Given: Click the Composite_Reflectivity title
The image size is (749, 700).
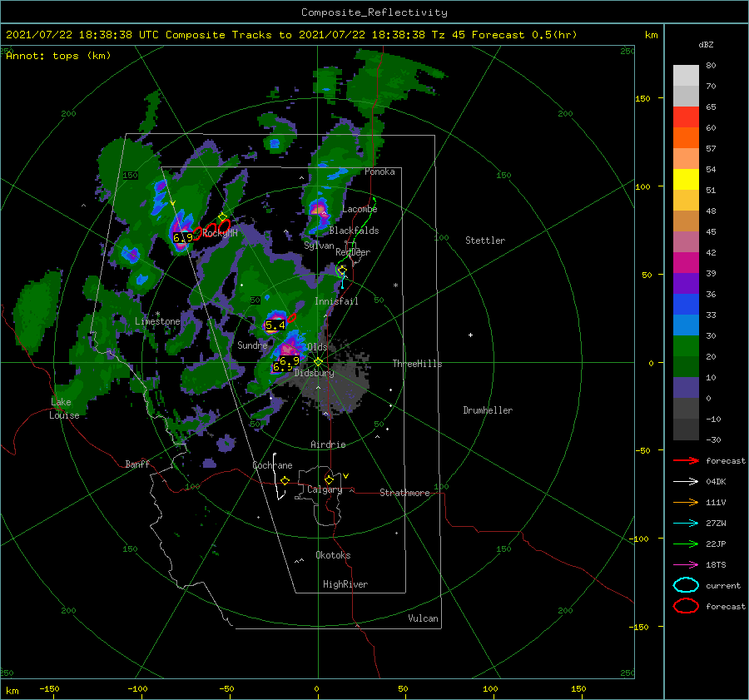Looking at the screenshot, I should [x=374, y=12].
